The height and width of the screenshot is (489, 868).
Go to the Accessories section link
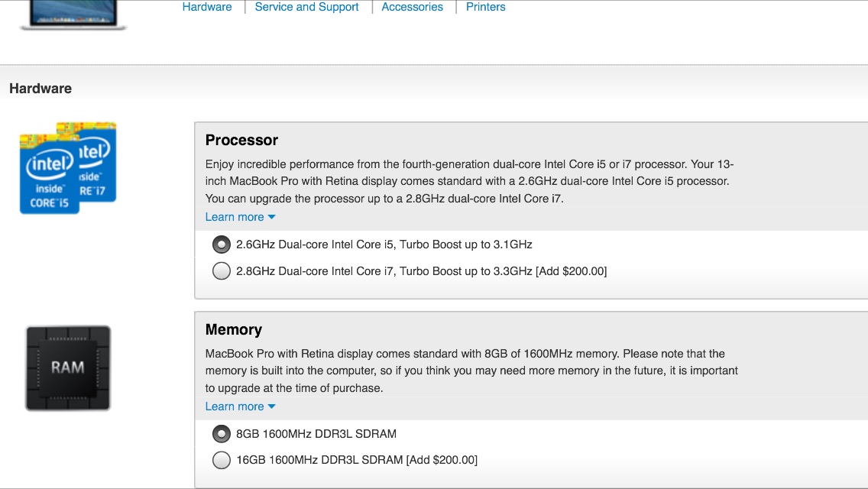tap(413, 7)
